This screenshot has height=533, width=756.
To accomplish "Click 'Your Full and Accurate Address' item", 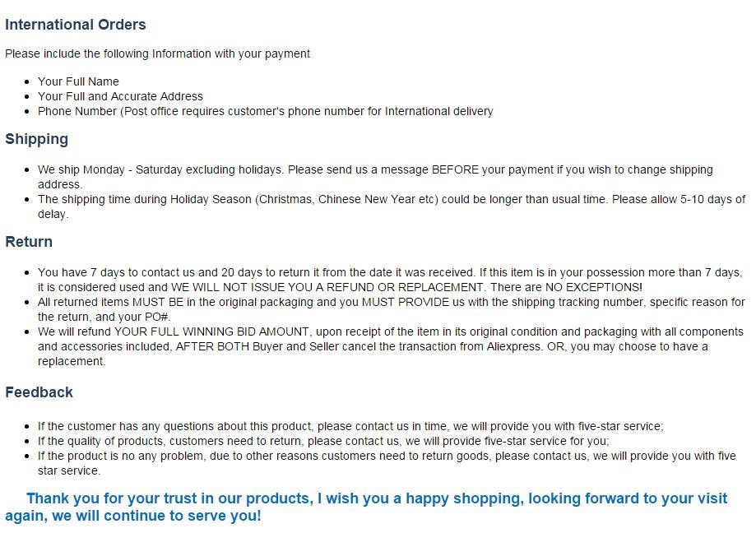I will [x=120, y=96].
